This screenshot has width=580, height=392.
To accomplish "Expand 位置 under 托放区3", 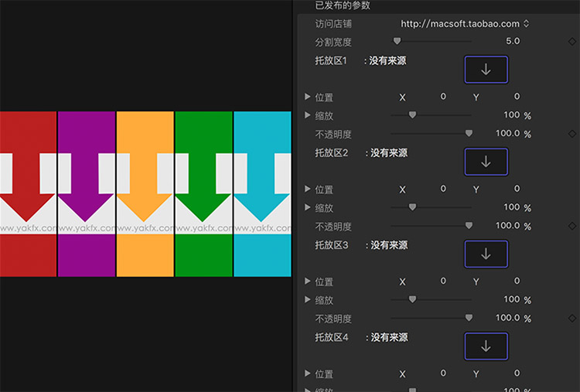I will 307,281.
